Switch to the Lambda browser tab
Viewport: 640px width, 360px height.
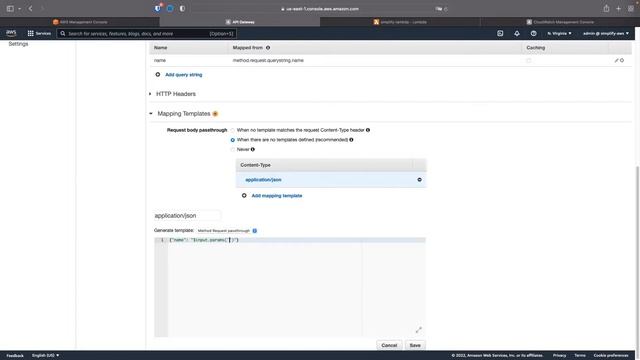pyautogui.click(x=400, y=22)
